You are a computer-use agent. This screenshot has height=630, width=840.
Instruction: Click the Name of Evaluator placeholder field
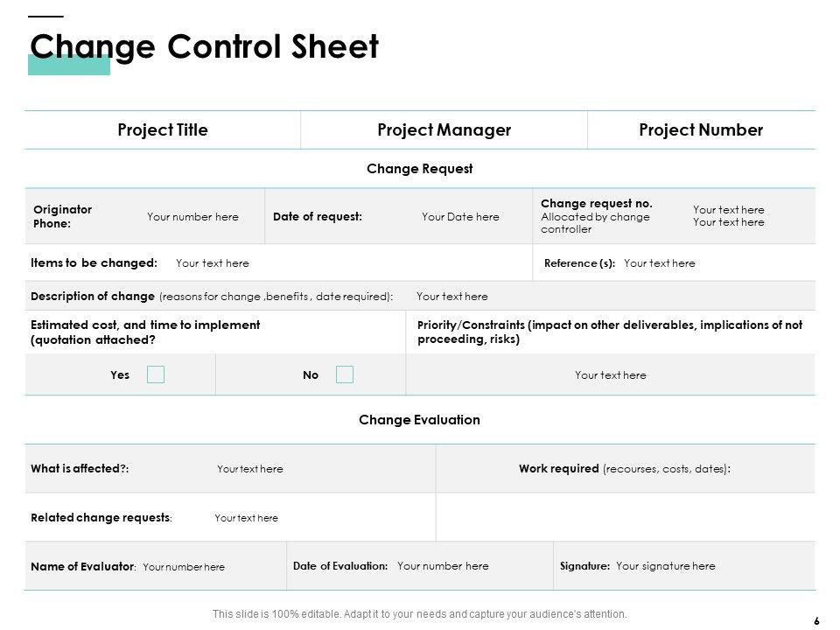184,567
